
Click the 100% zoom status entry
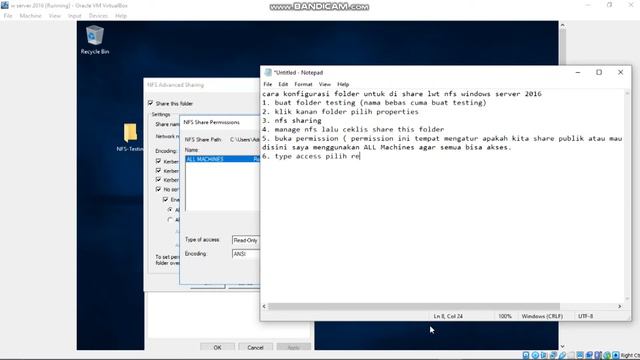pyautogui.click(x=505, y=316)
